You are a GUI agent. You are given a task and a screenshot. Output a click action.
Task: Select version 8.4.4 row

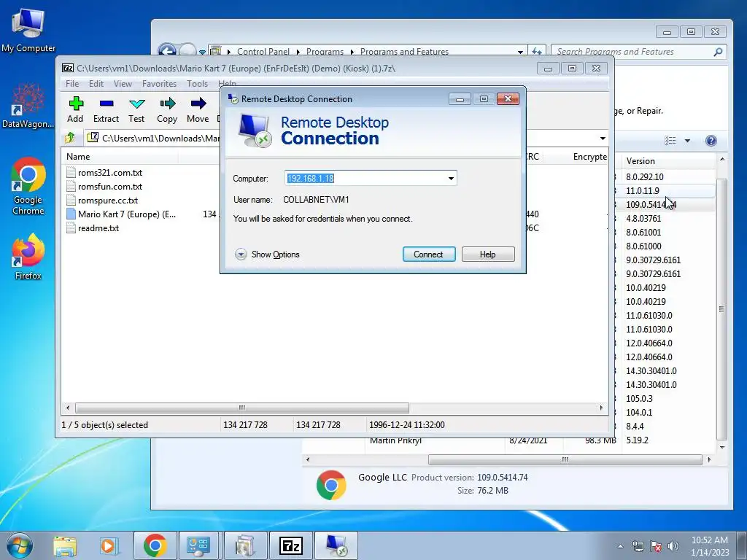point(668,426)
